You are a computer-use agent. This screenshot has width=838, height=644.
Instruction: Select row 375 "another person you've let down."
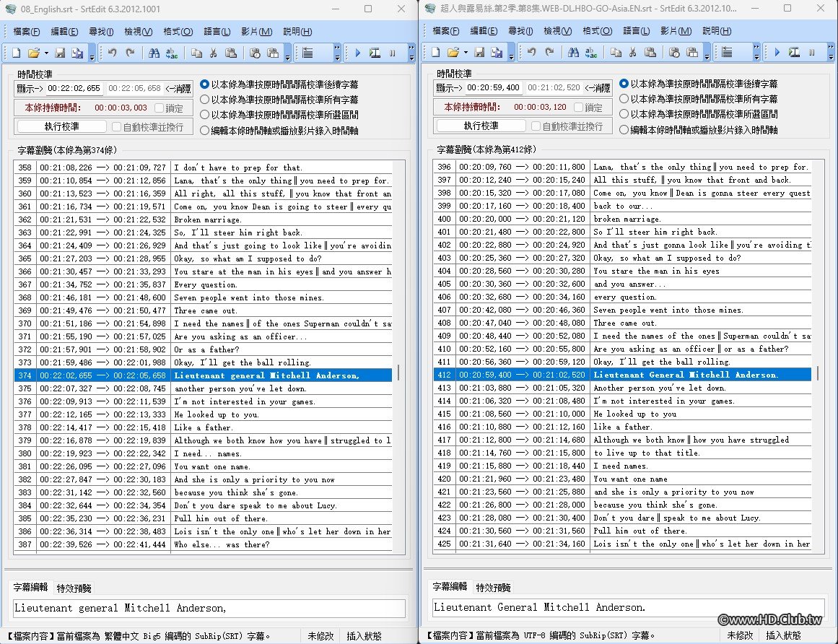[x=203, y=388]
